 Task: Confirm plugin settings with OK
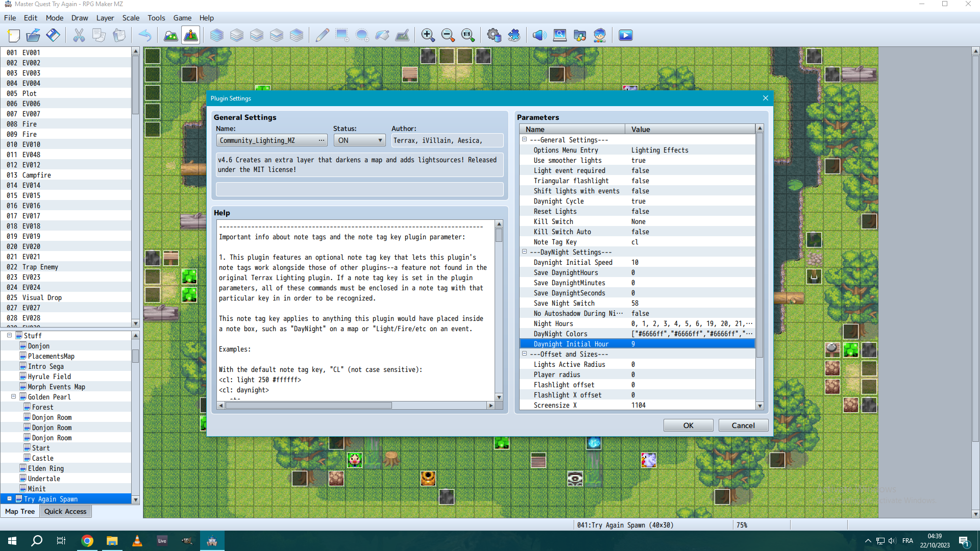pyautogui.click(x=688, y=425)
